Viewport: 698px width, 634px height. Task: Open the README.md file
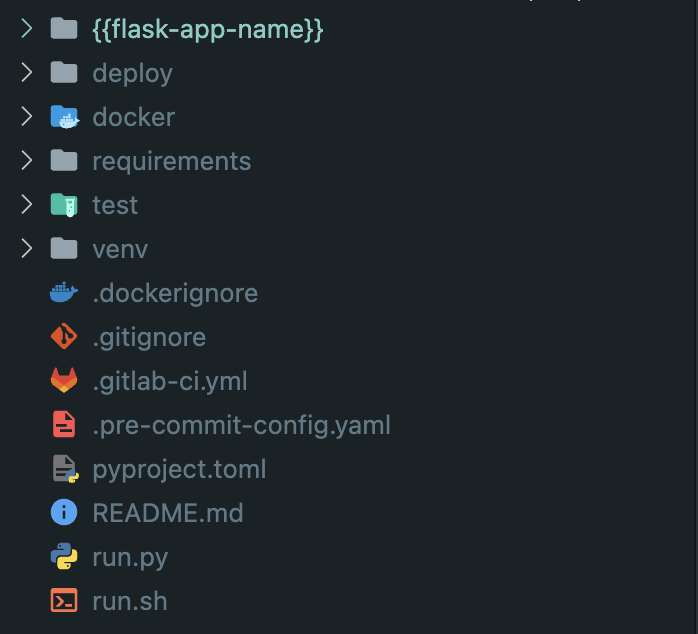point(168,513)
